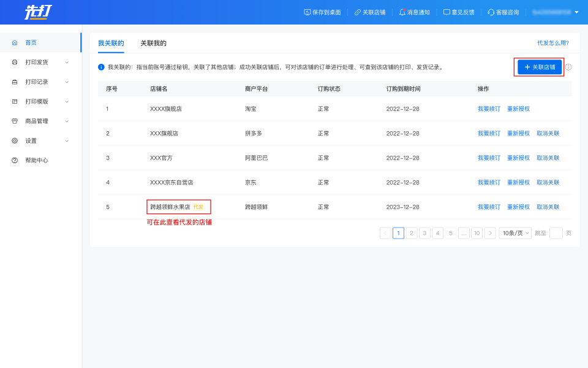Click the customer service headset icon

click(491, 12)
